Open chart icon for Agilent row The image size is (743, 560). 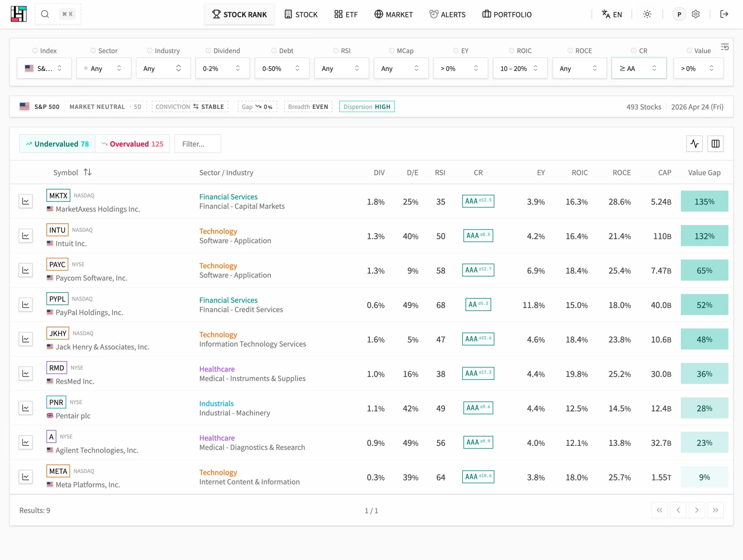pyautogui.click(x=26, y=443)
